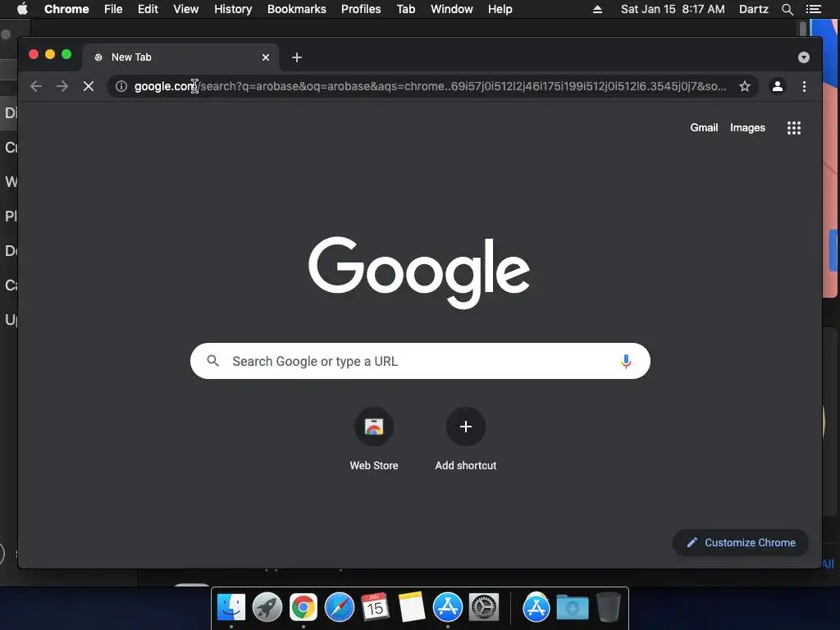Open the tab search dropdown arrow
The width and height of the screenshot is (840, 630).
pyautogui.click(x=804, y=57)
